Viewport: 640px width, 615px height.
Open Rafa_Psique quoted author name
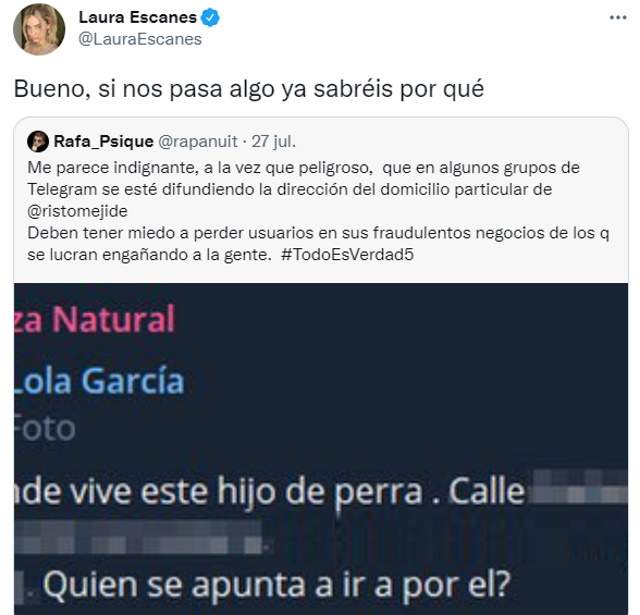click(x=104, y=142)
